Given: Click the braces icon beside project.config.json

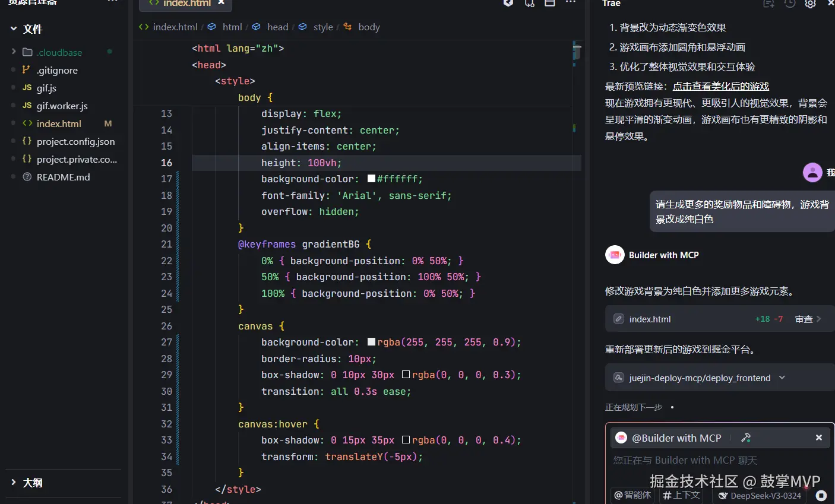Looking at the screenshot, I should pyautogui.click(x=27, y=141).
